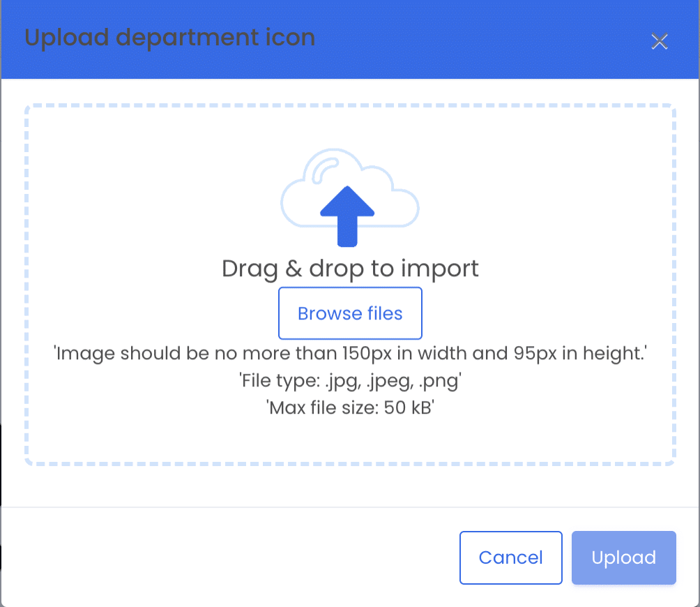The width and height of the screenshot is (700, 607).
Task: Open the file picker with Browse files
Action: pyautogui.click(x=350, y=313)
